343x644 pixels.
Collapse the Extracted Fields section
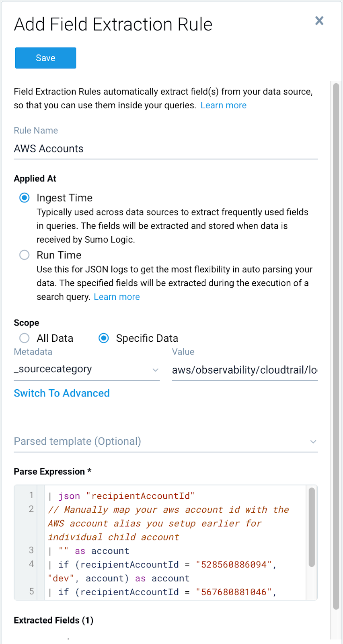[x=53, y=620]
